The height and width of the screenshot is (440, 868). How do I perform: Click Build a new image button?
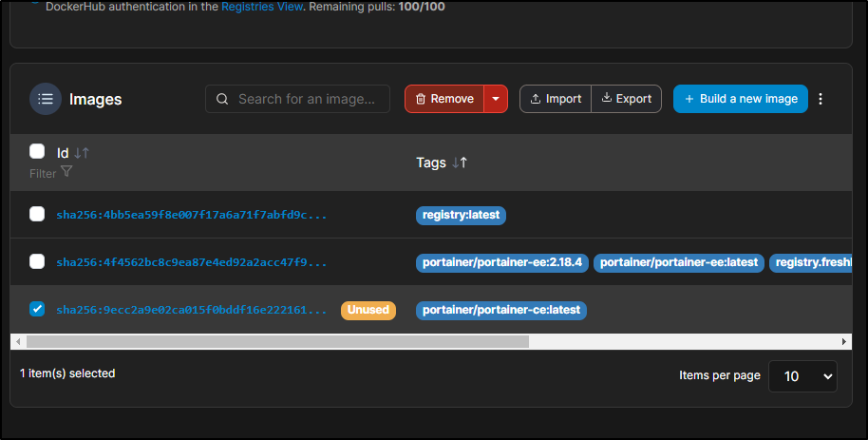tap(741, 99)
